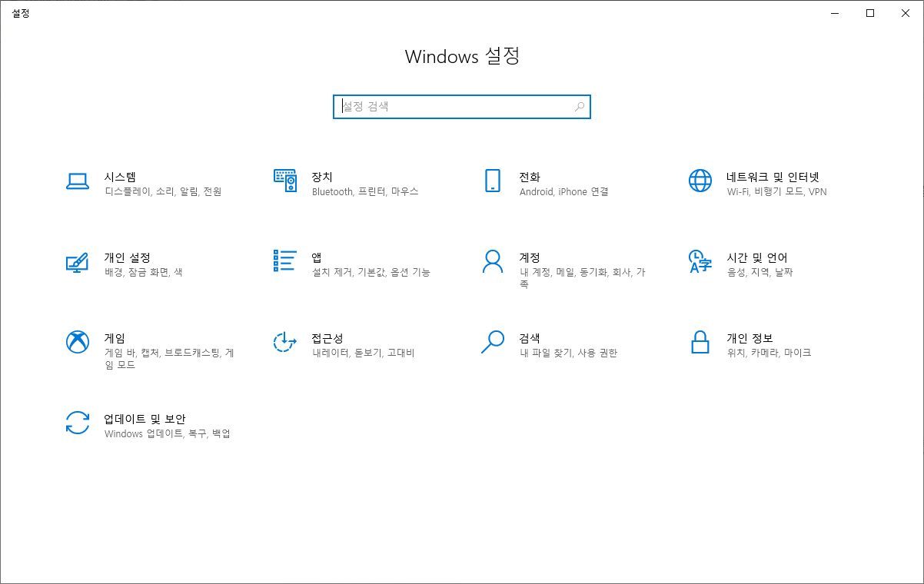Screen dimensions: 924x584
Task: Select the 전화 title link
Action: 530,177
